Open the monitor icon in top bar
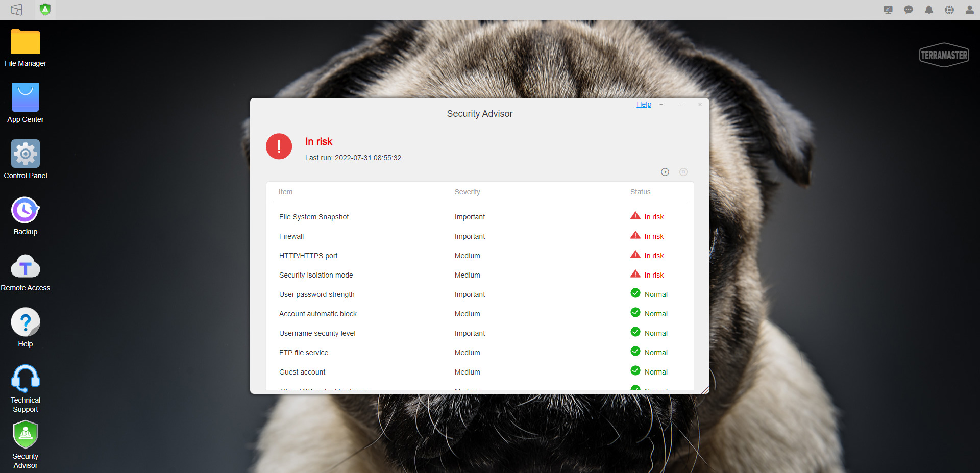 [x=888, y=10]
